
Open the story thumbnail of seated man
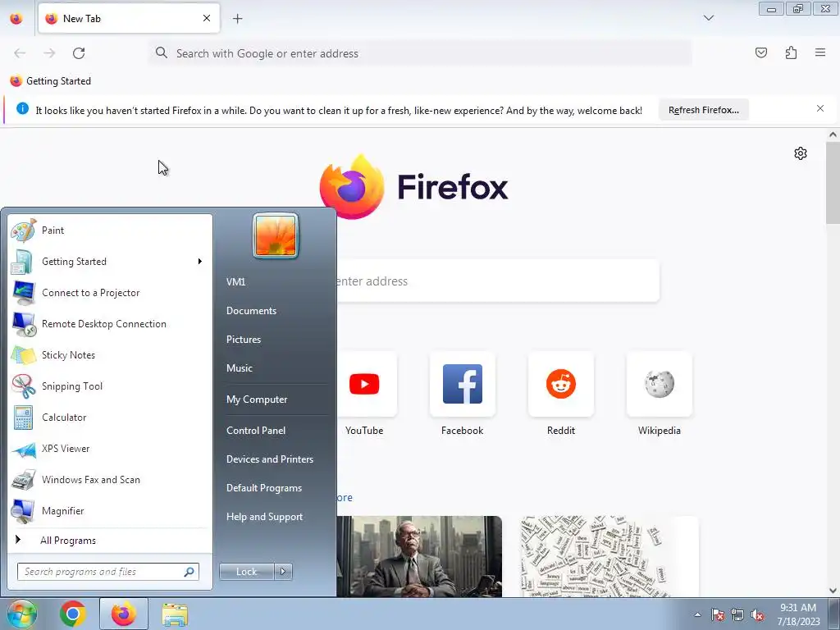pyautogui.click(x=419, y=557)
